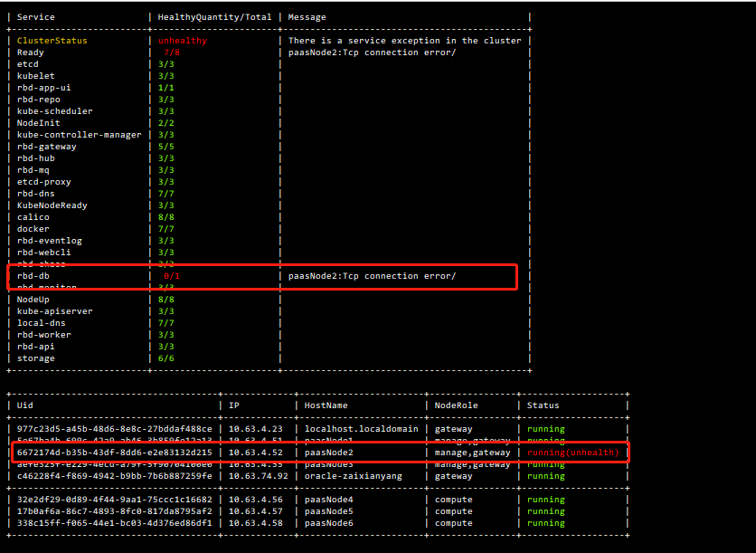Click the 2/2 value for NodeInit
Screen dimensions: 756x553
click(x=165, y=123)
